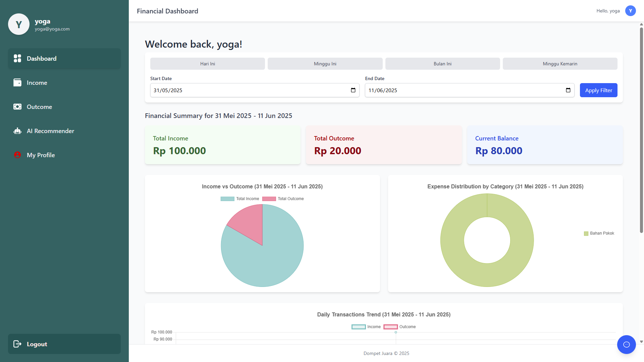Screen dimensions: 644x362
Task: Open the End Date calendar picker
Action: click(568, 90)
